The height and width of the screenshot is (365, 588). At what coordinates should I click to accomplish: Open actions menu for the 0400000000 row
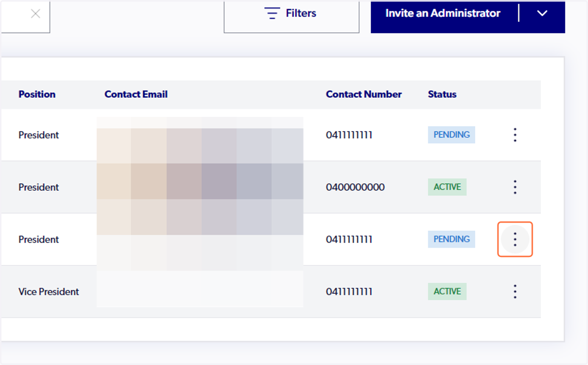[x=515, y=187]
